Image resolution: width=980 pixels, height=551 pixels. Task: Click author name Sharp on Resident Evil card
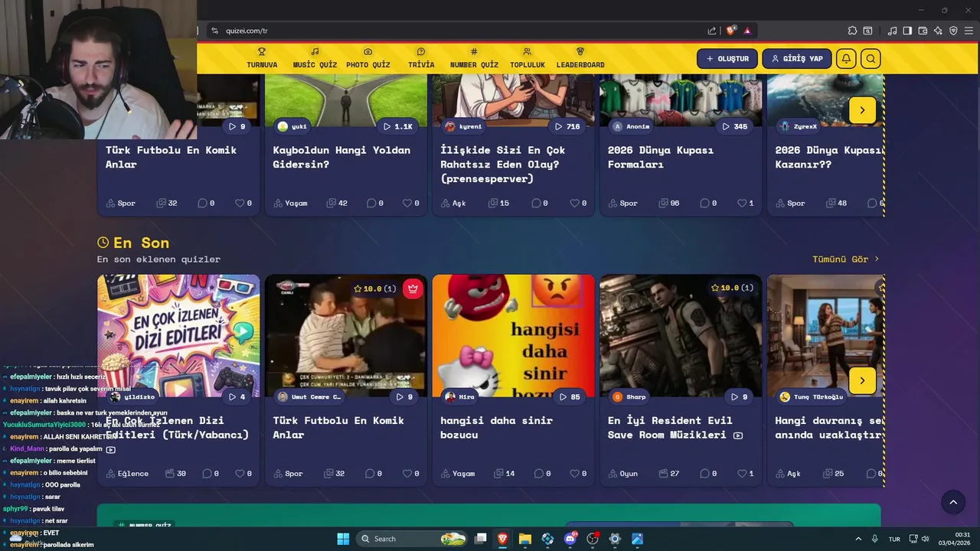pos(636,396)
